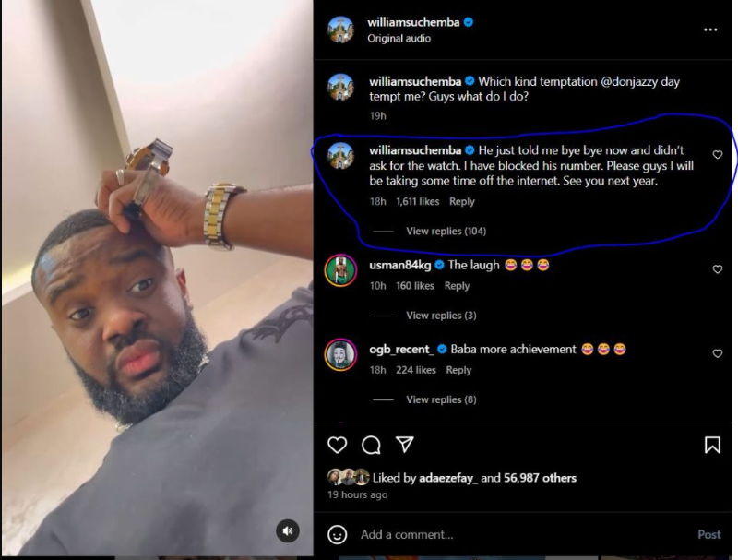Like ogb_recent_'s comment with heart
Image resolution: width=738 pixels, height=560 pixels.
coord(718,353)
